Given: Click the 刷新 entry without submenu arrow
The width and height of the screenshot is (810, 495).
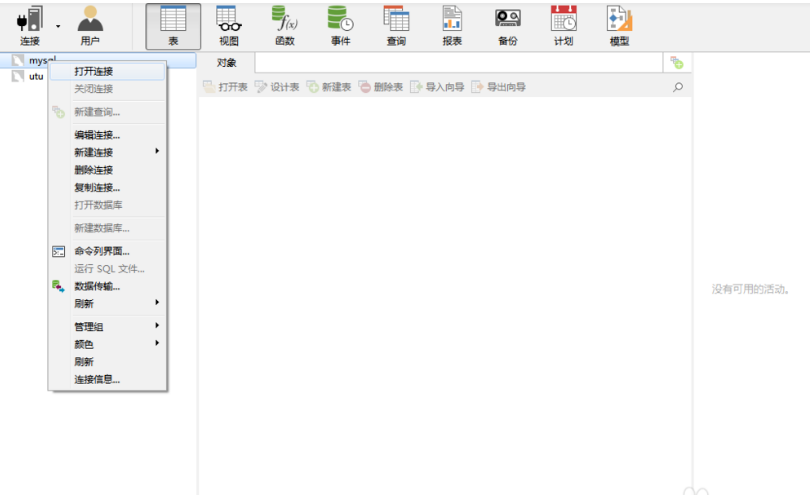Looking at the screenshot, I should (x=107, y=362).
